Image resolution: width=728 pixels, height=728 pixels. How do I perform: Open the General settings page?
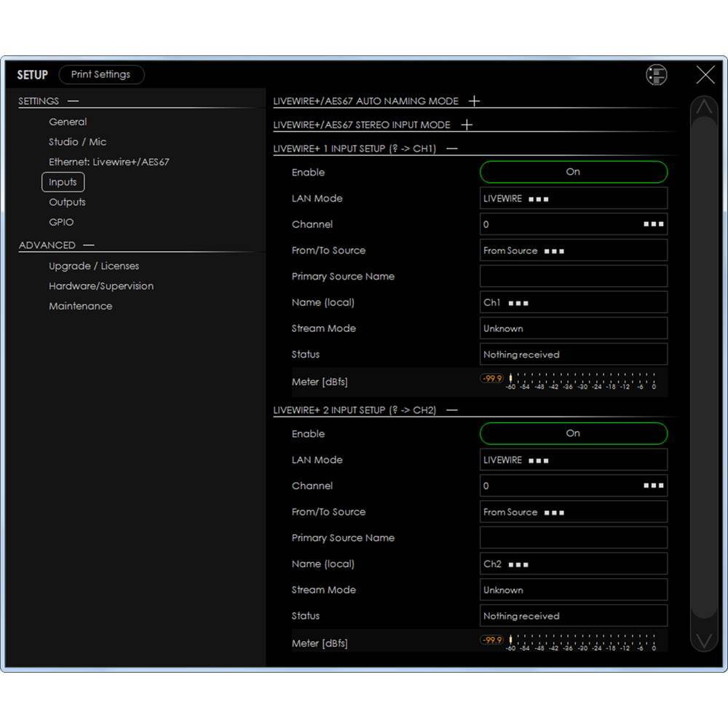coord(68,122)
